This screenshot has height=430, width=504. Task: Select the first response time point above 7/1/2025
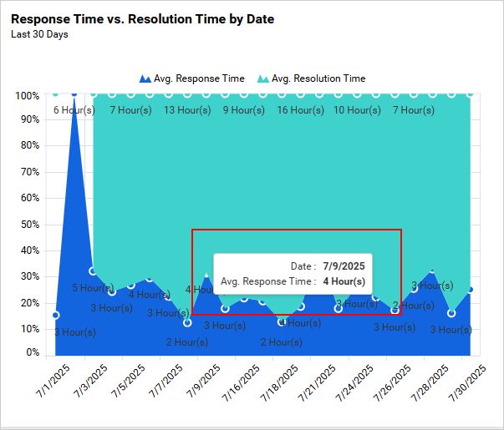point(55,315)
